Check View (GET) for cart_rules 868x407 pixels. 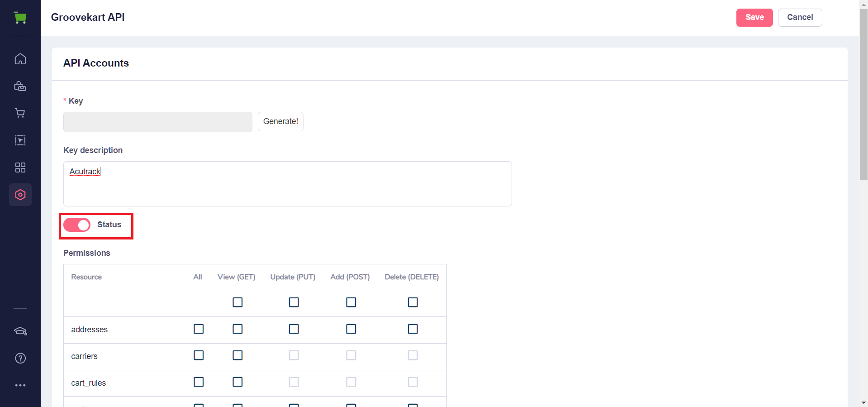tap(237, 382)
